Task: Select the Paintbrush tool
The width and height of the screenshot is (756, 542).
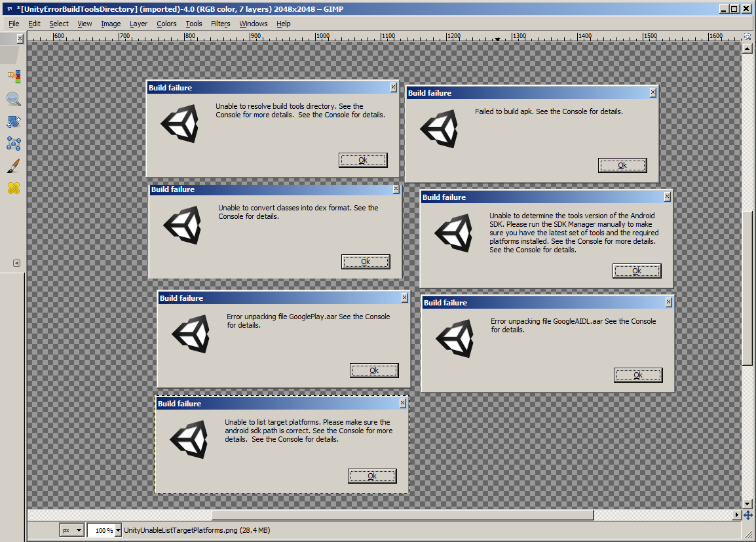Action: click(x=14, y=165)
